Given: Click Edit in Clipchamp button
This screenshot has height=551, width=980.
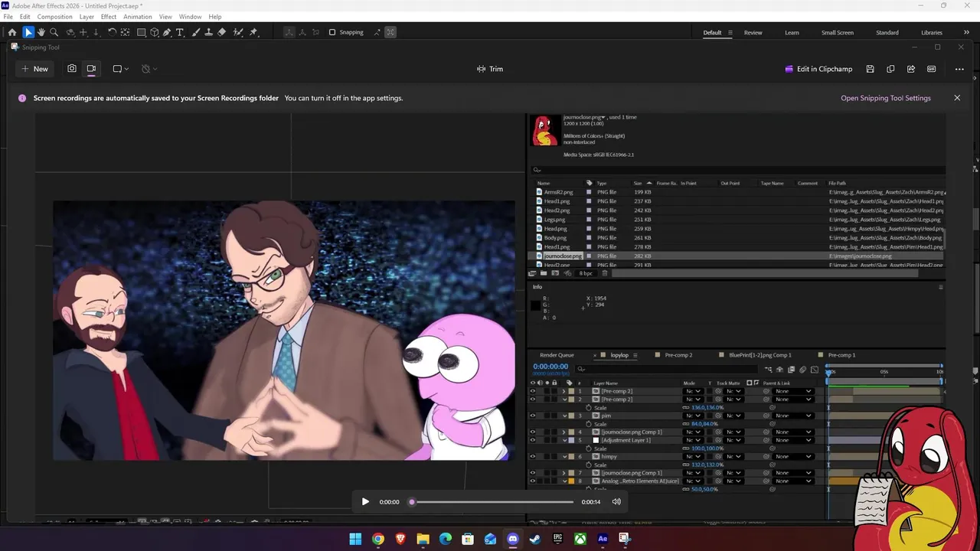Looking at the screenshot, I should click(818, 69).
